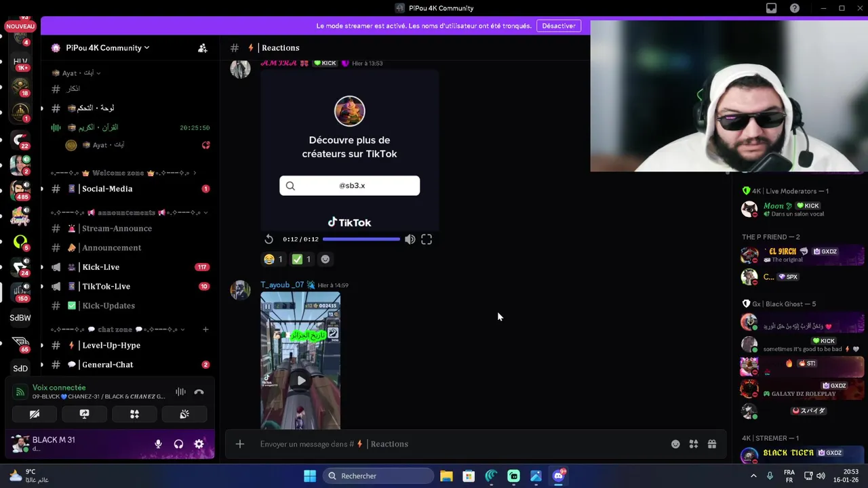Click the BLACK TIGER member entry
This screenshot has width=868, height=488.
(x=802, y=455)
